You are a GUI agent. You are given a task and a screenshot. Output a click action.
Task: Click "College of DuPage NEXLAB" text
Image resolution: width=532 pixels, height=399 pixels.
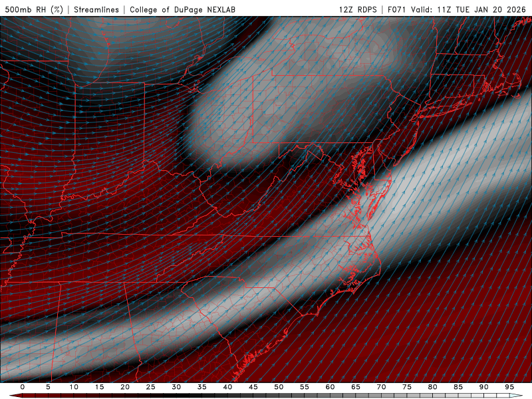(182, 9)
